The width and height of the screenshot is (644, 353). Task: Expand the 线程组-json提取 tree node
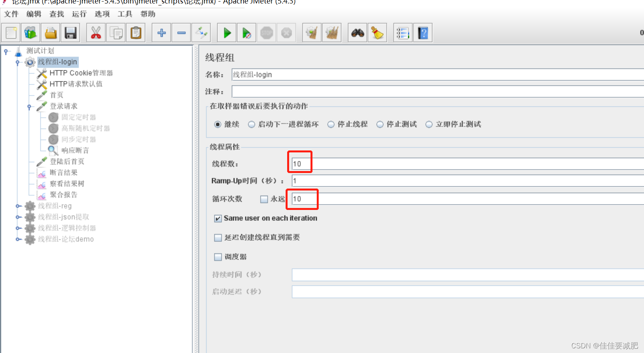18,217
